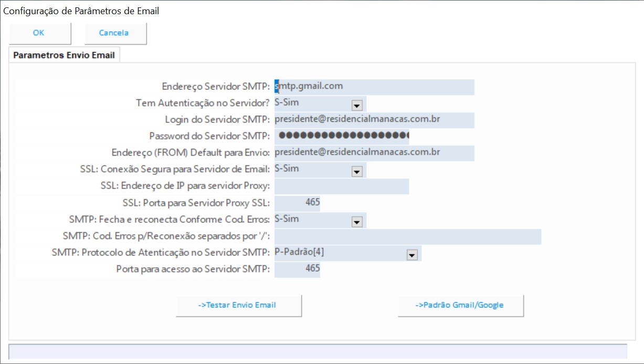Image resolution: width=644 pixels, height=364 pixels.
Task: Click the Porta para acesso SMTP field
Action: (297, 269)
